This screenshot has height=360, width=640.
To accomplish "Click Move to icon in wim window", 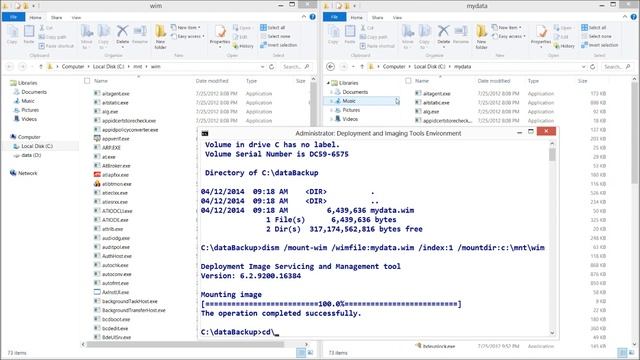I will pos(87,36).
